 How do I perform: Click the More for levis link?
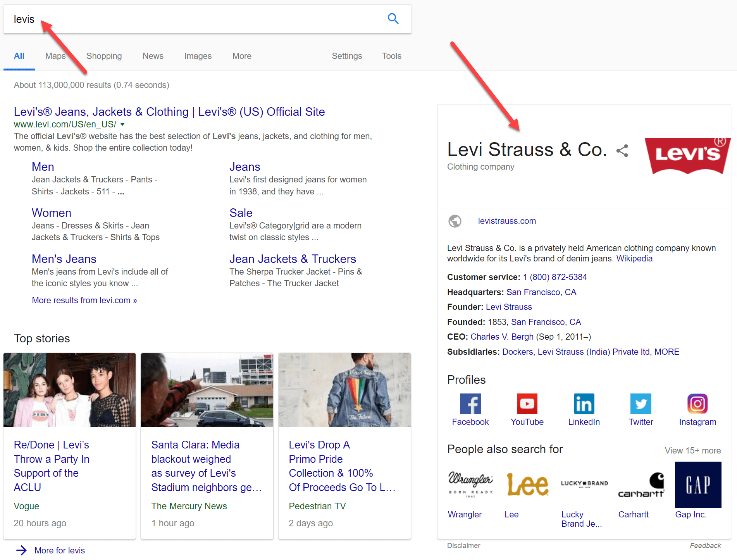(60, 551)
